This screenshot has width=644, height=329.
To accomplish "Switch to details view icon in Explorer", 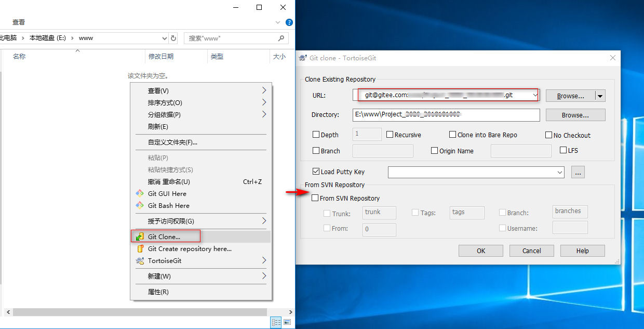I will [x=276, y=322].
